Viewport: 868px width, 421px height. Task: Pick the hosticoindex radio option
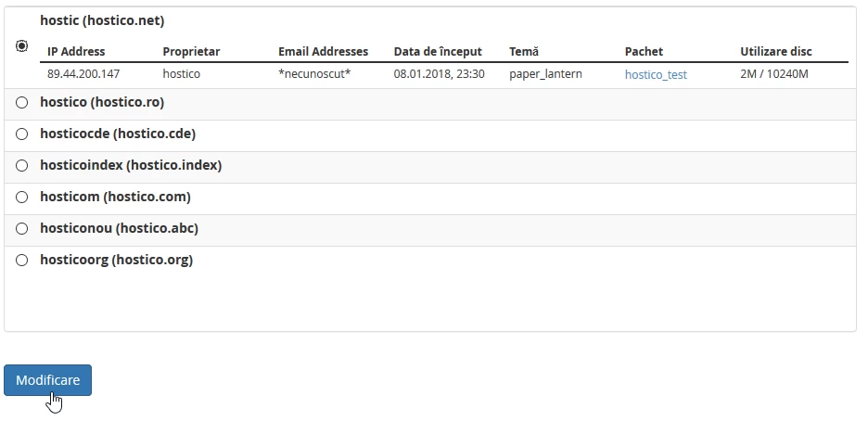click(22, 166)
